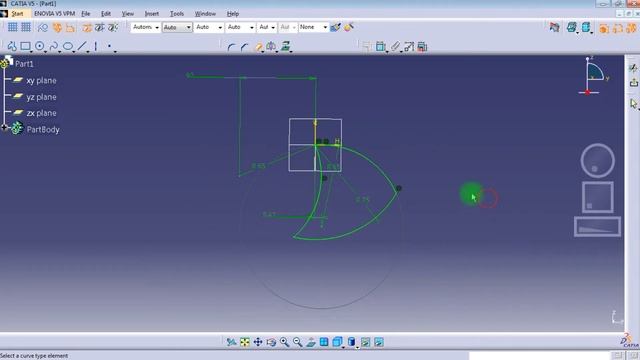Click the Fit All In icon
Screen dimensions: 640x360
[244, 342]
